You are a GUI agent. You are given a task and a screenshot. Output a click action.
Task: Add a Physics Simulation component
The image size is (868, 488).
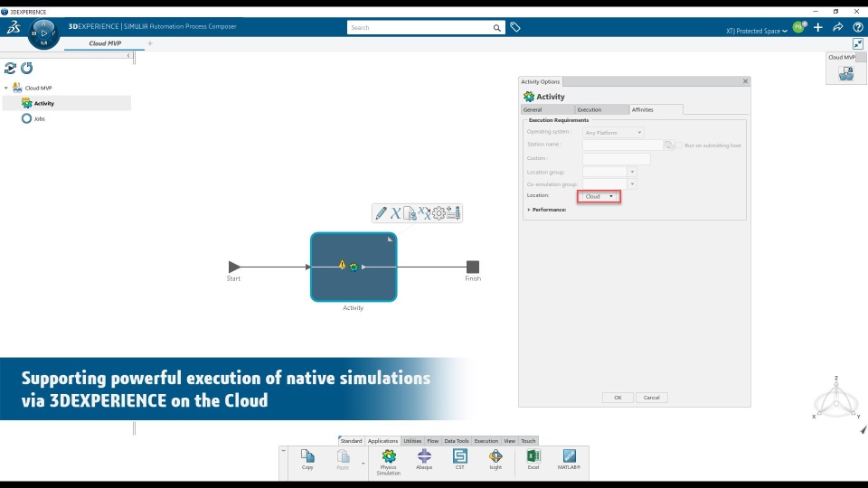[389, 462]
